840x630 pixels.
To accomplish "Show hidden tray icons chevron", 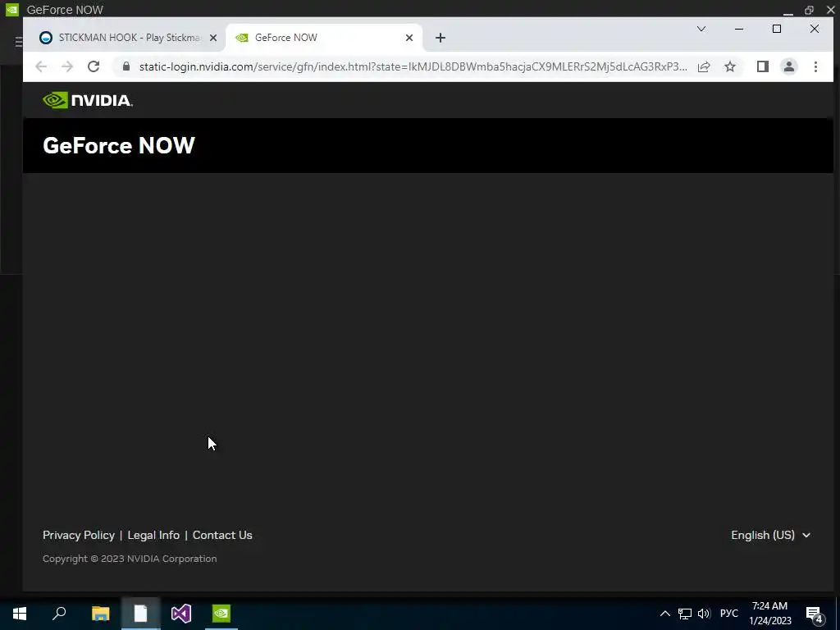I will point(664,614).
